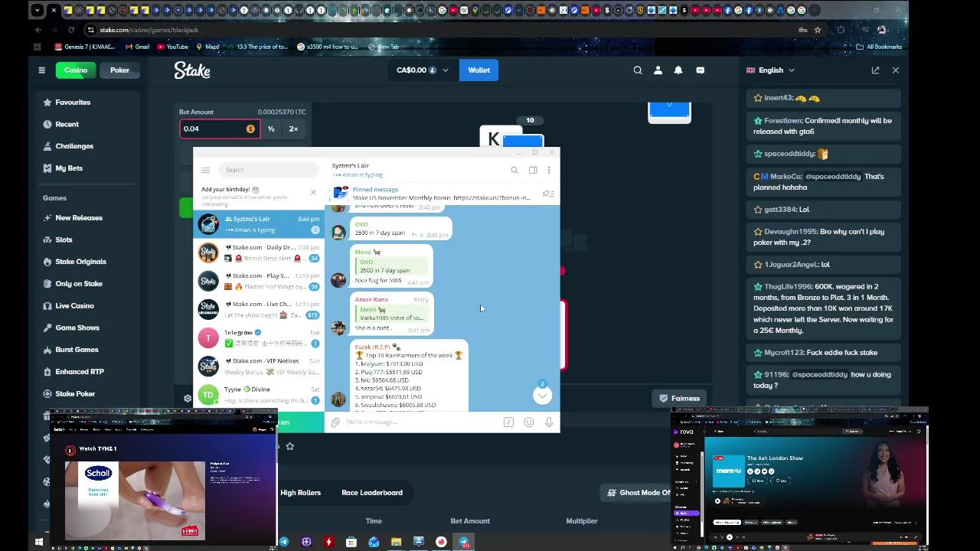Toggle Ghost Mode
980x551 pixels.
pos(637,493)
